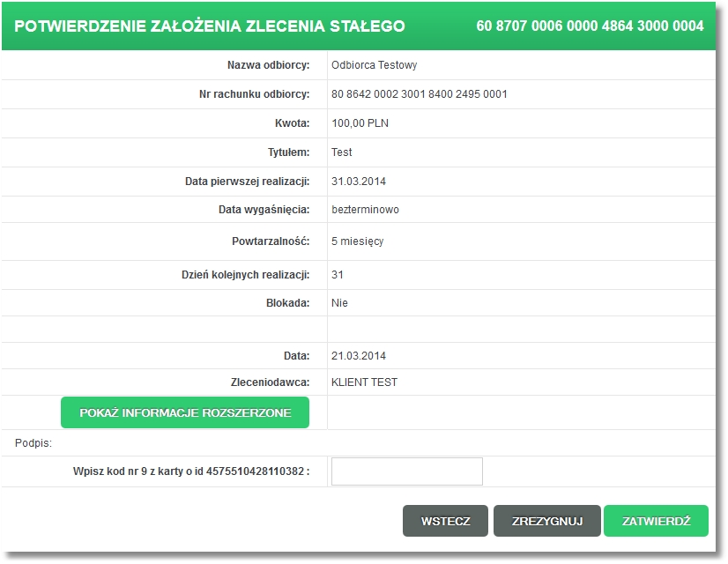Click the Data pierwszej realizacji label
The width and height of the screenshot is (728, 564).
(247, 181)
